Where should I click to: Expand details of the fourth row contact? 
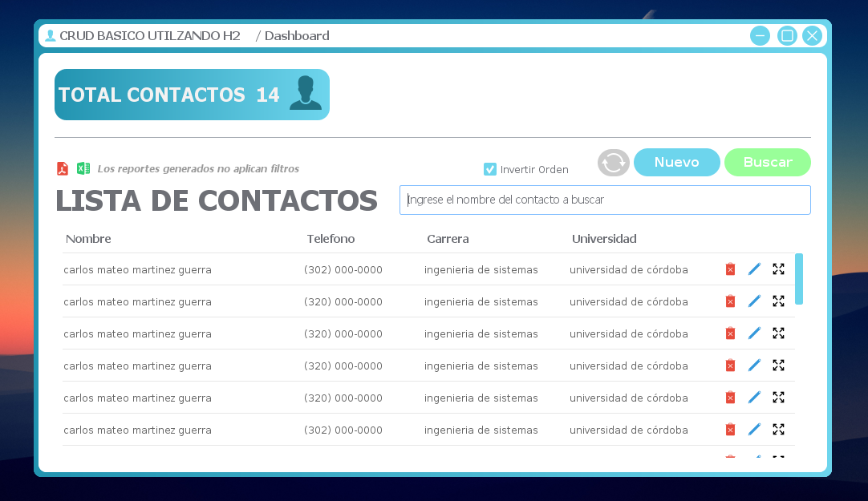point(778,366)
